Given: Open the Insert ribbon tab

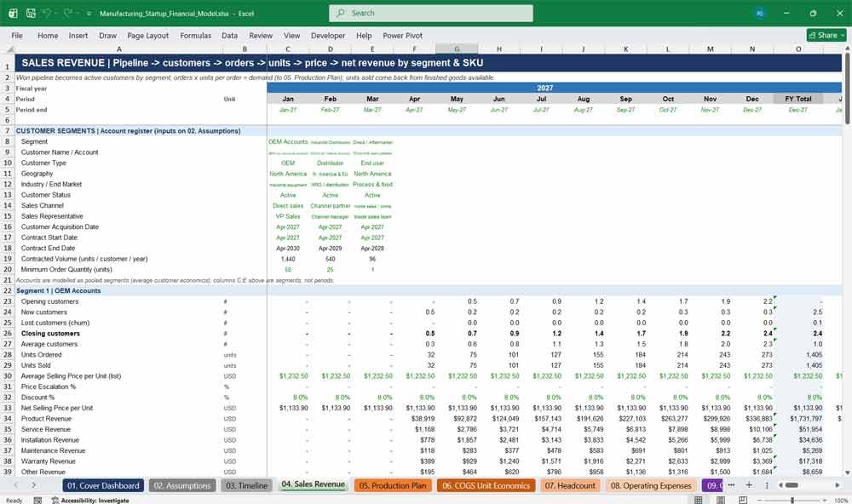Looking at the screenshot, I should [78, 35].
